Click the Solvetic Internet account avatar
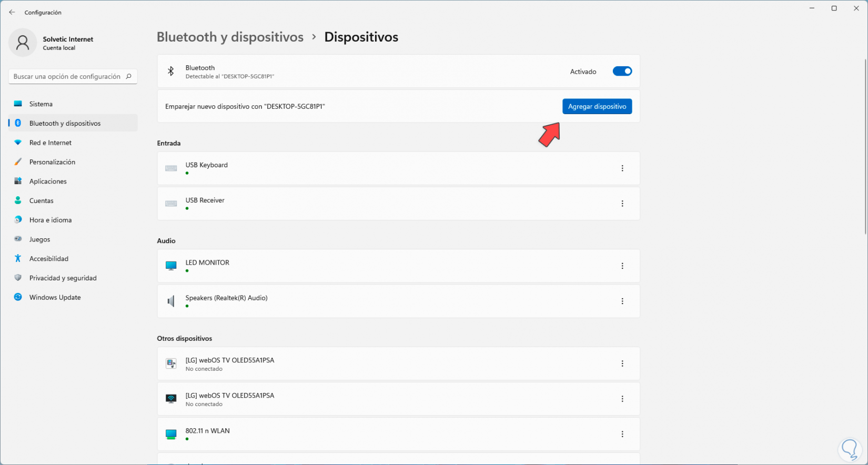Image resolution: width=868 pixels, height=465 pixels. point(23,43)
